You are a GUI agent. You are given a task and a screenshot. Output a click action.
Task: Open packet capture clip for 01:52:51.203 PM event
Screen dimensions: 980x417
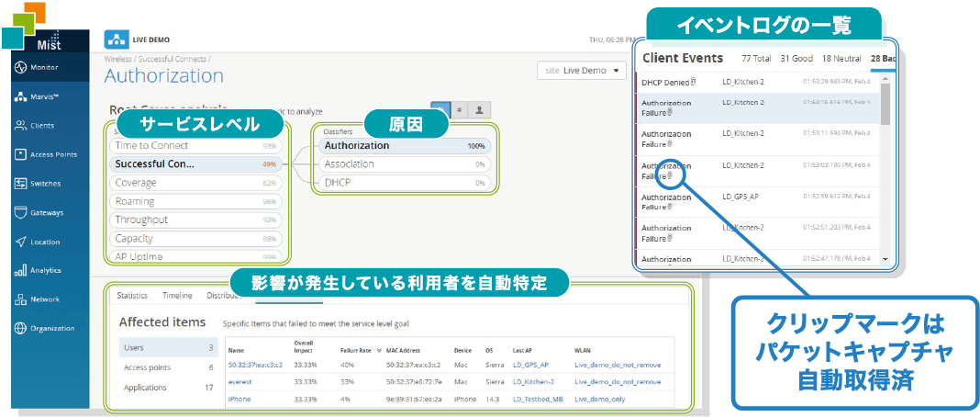click(x=669, y=238)
